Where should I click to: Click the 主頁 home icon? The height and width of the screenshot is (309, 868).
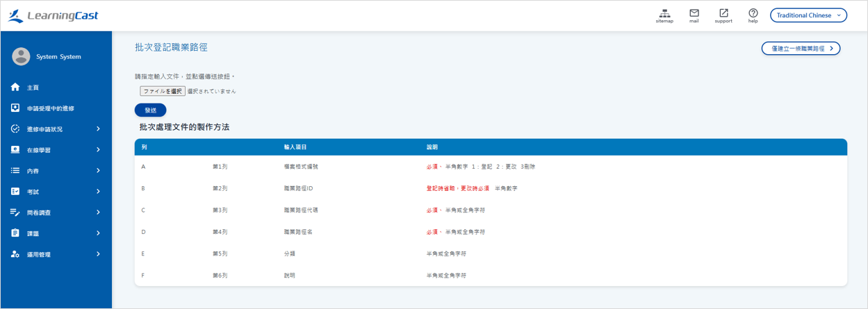point(15,87)
